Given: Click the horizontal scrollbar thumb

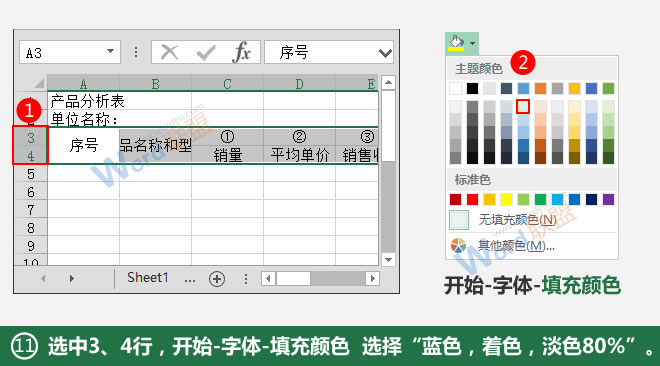Looking at the screenshot, I should point(293,278).
